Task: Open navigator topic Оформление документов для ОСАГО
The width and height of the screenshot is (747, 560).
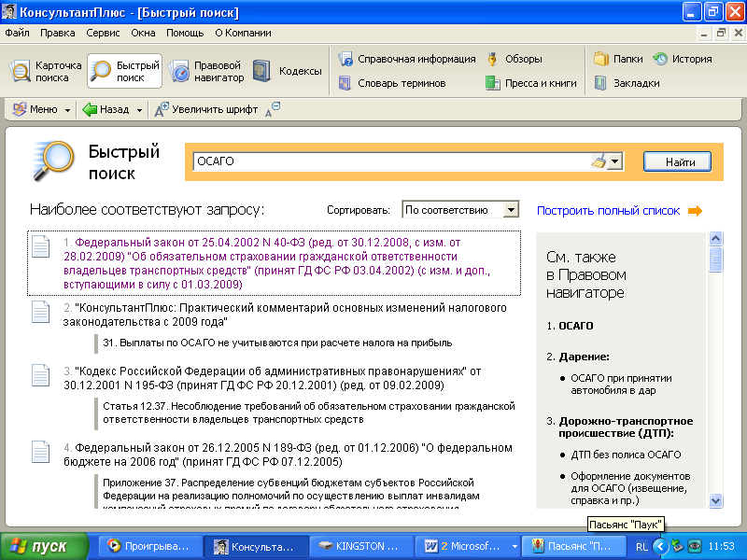Action: pyautogui.click(x=629, y=488)
